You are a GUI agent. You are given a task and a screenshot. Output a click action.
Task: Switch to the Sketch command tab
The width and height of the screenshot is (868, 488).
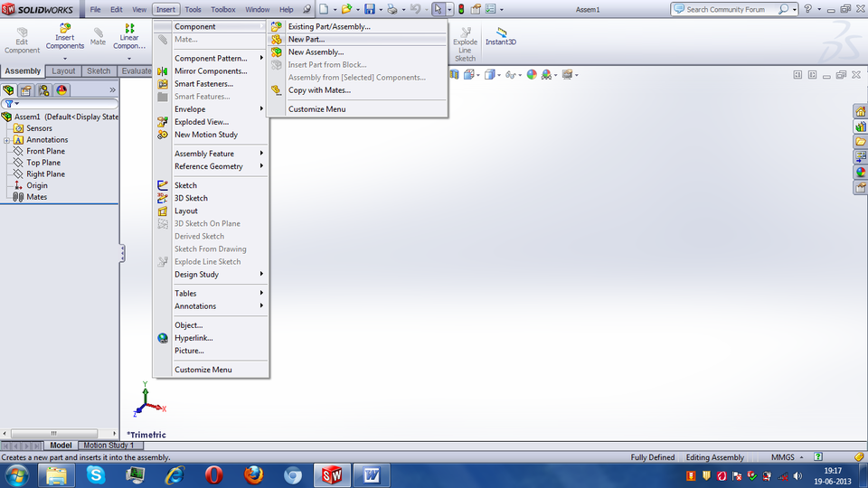[x=99, y=70]
